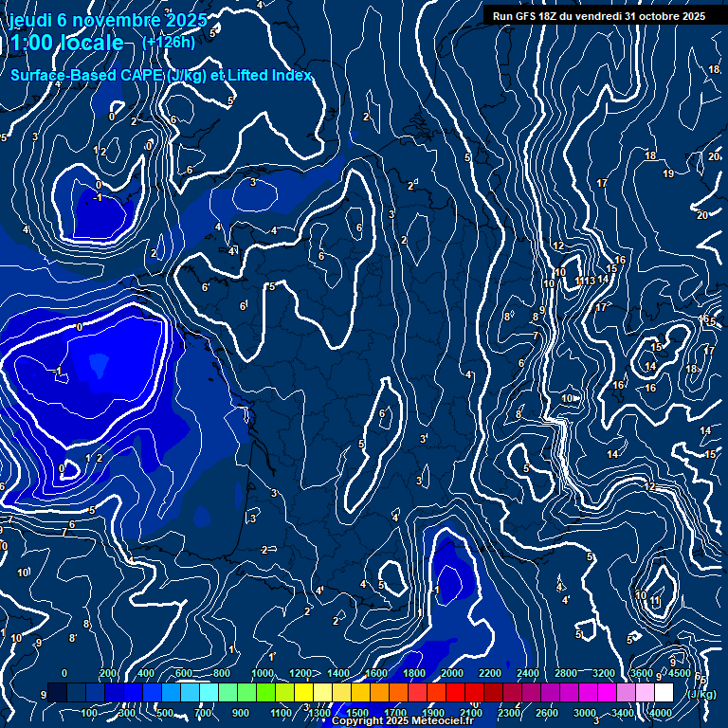Click the 'Copyright 2025 Meteociel.fr' text
This screenshot has width=728, height=728.
tap(403, 720)
